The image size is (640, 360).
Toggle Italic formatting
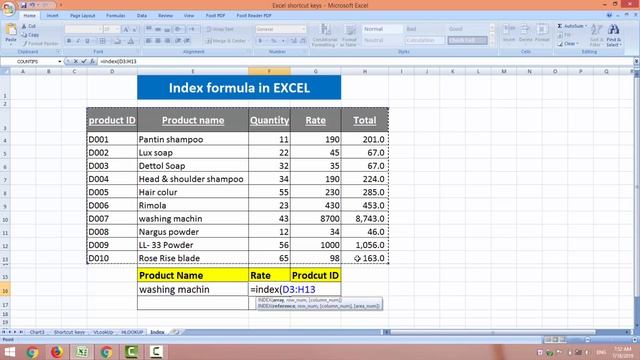[x=78, y=41]
